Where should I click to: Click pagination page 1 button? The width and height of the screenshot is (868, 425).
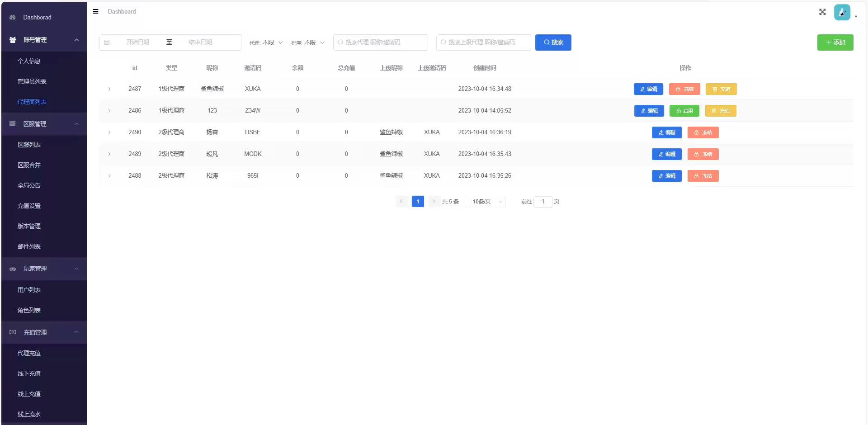(x=418, y=202)
